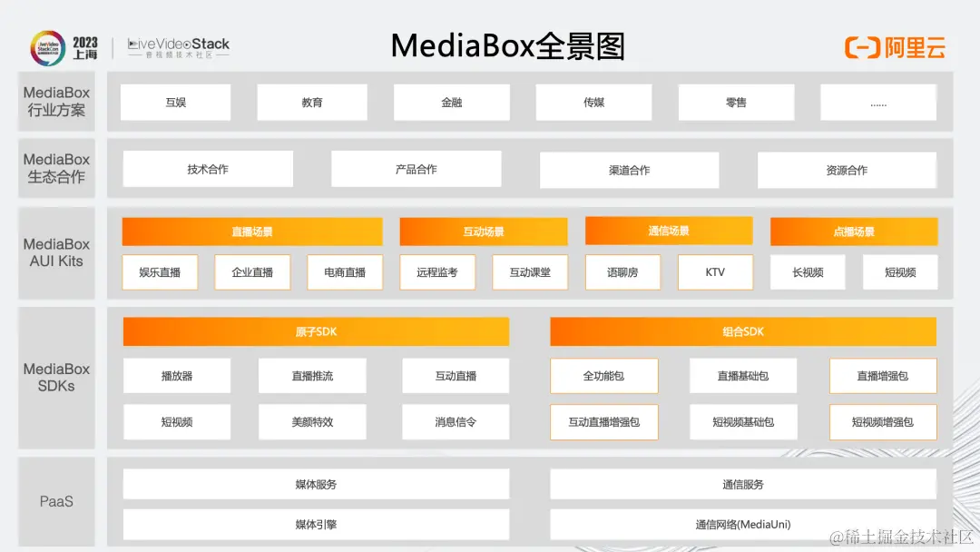
Task: Click 直播推流 SDK box
Action: (312, 376)
